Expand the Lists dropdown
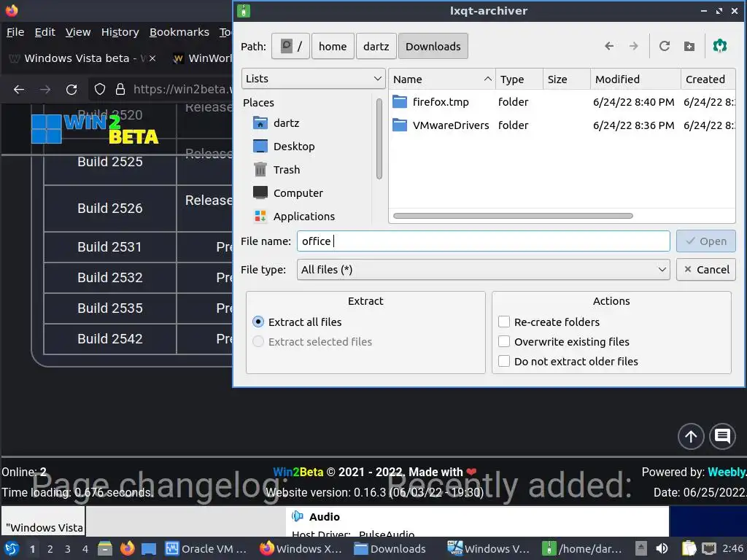 tap(314, 79)
